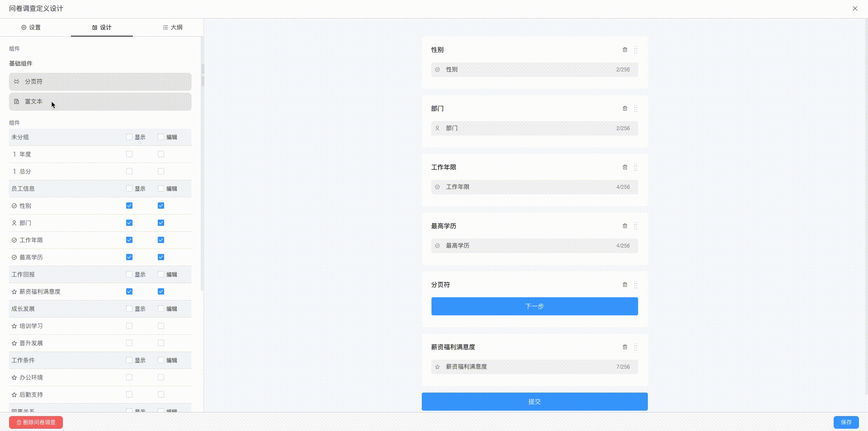
Task: Click the 下一步 next step button
Action: 534,306
